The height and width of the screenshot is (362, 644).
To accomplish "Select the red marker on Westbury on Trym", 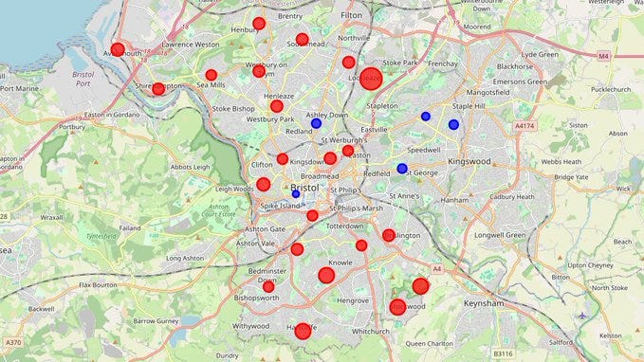I will tap(259, 71).
